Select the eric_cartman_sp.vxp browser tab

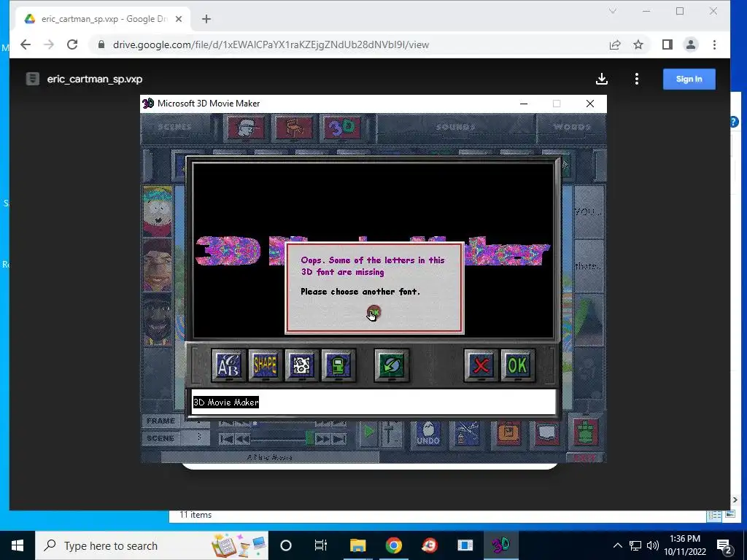(104, 19)
